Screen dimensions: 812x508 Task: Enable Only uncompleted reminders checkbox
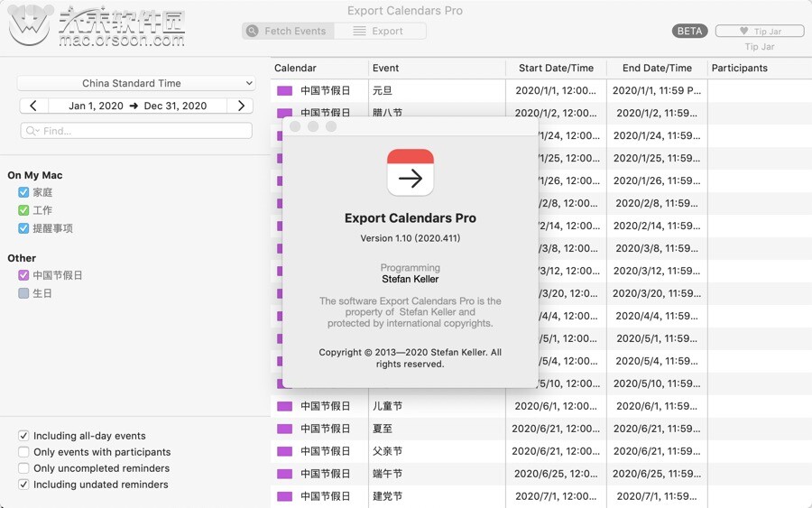[x=23, y=468]
